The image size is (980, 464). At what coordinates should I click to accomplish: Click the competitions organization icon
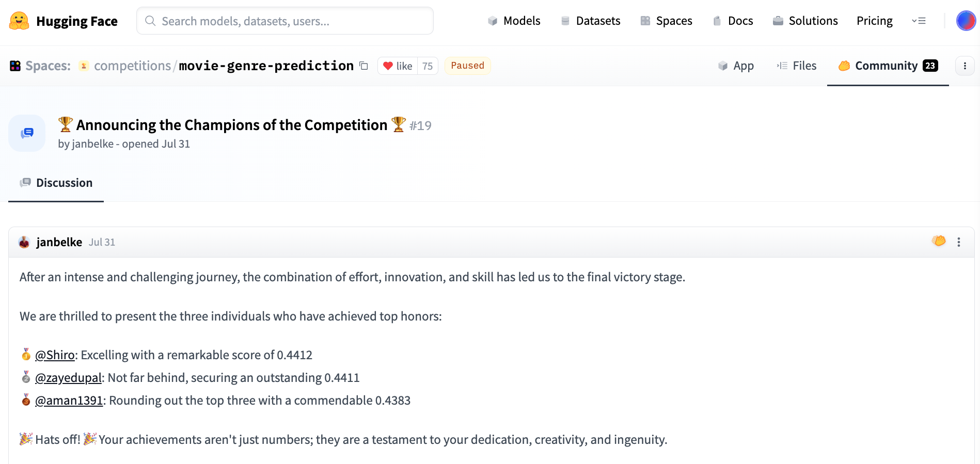[x=84, y=66]
